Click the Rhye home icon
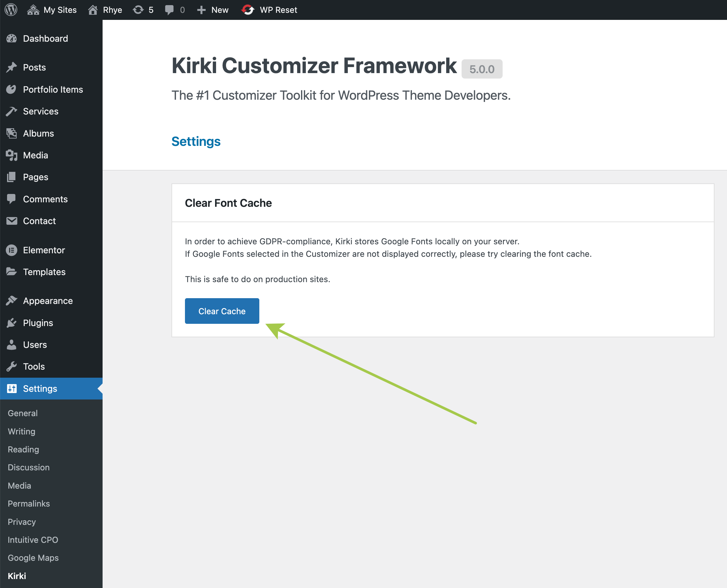Screen dimensions: 727x588 coord(93,10)
